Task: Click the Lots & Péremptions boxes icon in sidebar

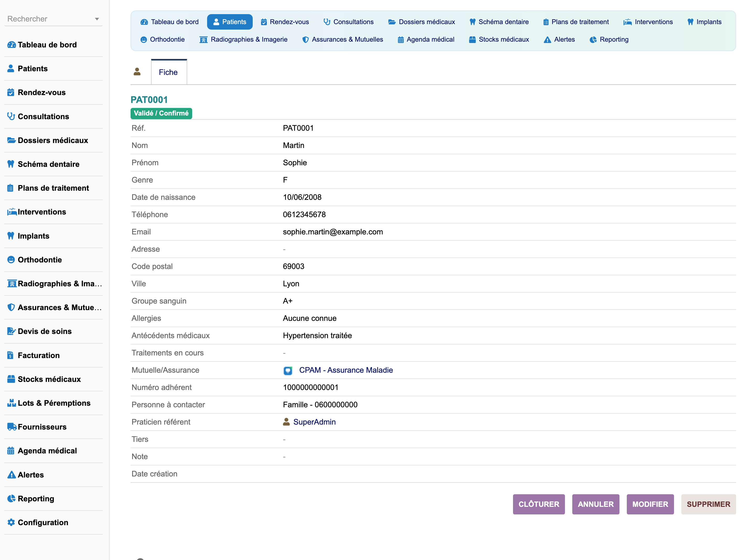Action: (x=12, y=403)
